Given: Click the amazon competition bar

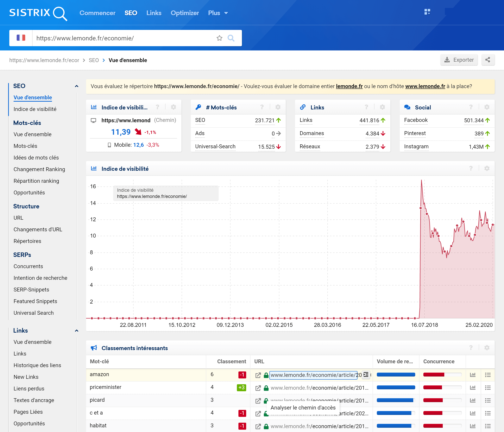Looking at the screenshot, I should (x=442, y=375).
